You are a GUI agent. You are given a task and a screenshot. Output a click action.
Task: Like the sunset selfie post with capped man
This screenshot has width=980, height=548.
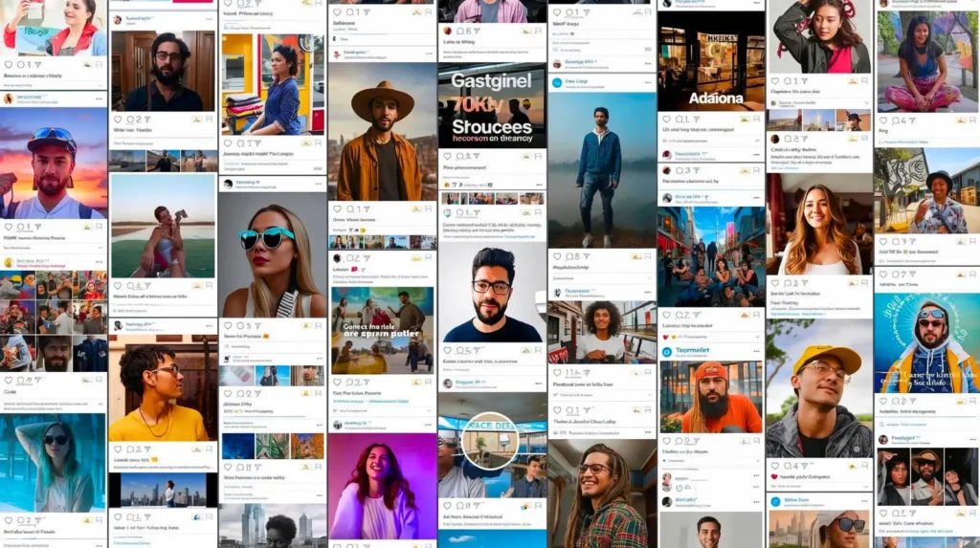point(7,227)
